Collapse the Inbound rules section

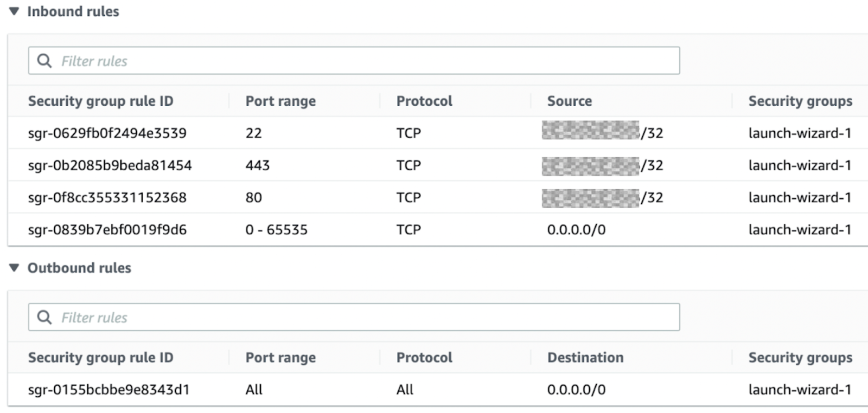[15, 11]
